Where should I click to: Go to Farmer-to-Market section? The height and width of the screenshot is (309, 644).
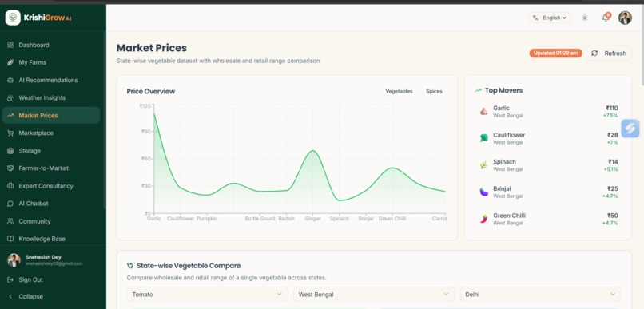(51, 168)
